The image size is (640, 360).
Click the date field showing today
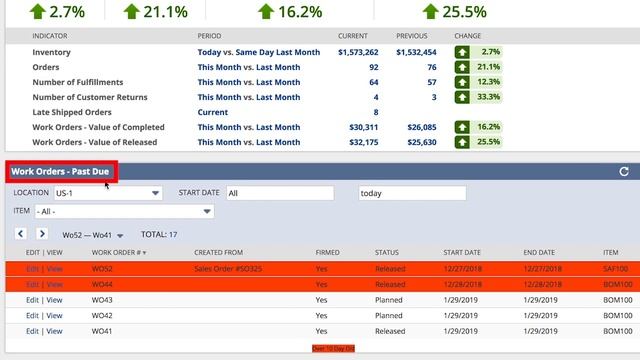[x=412, y=193]
